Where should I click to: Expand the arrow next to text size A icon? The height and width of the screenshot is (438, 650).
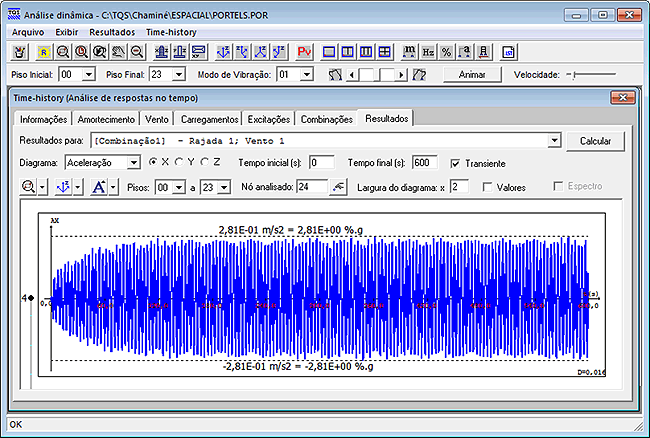tap(113, 187)
